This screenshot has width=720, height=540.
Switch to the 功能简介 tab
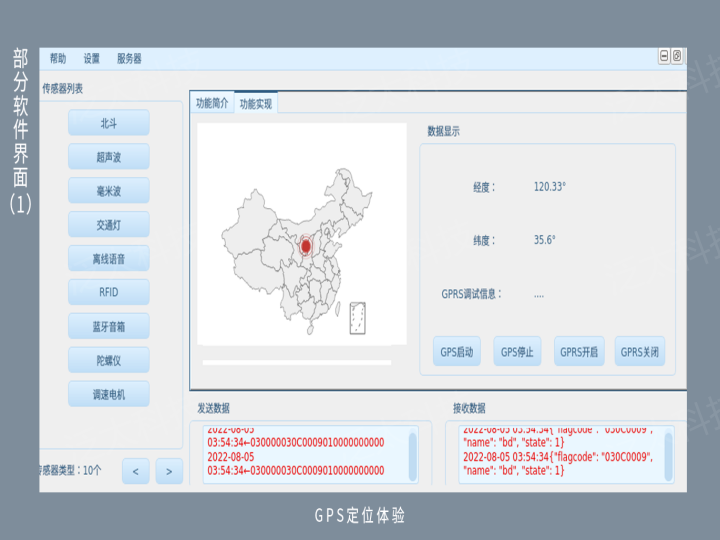coord(212,103)
